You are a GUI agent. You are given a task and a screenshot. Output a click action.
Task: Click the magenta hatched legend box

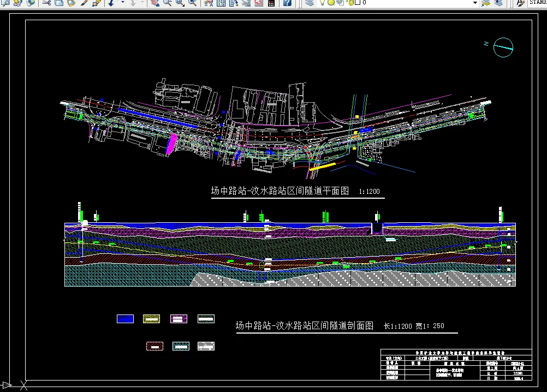tap(179, 319)
